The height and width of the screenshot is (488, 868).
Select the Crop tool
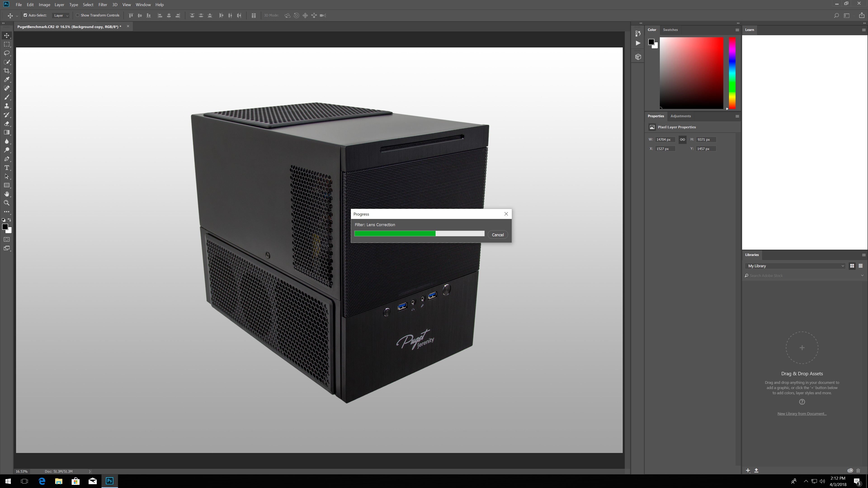point(7,71)
